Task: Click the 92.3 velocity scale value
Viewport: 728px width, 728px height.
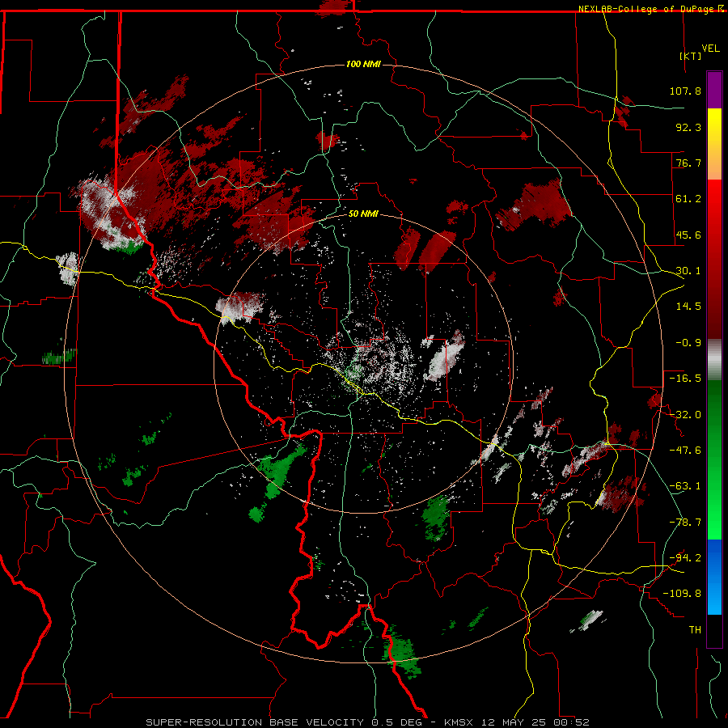Action: [688, 127]
